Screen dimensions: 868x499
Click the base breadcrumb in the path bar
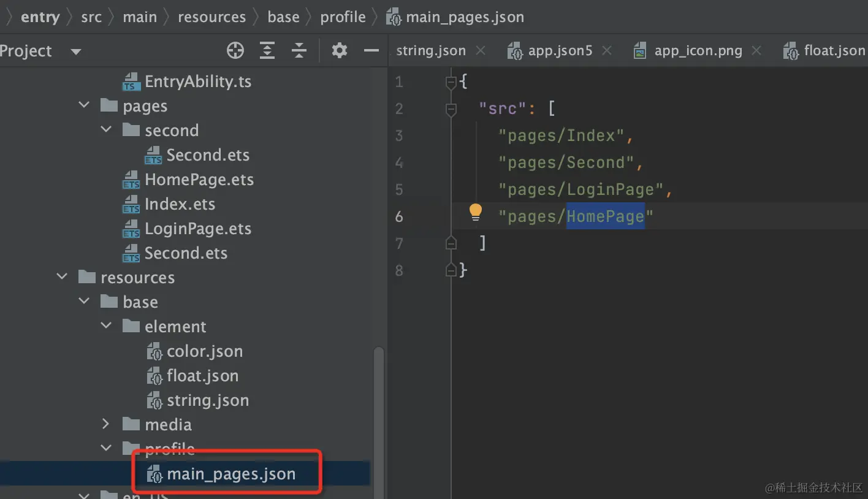coord(284,17)
